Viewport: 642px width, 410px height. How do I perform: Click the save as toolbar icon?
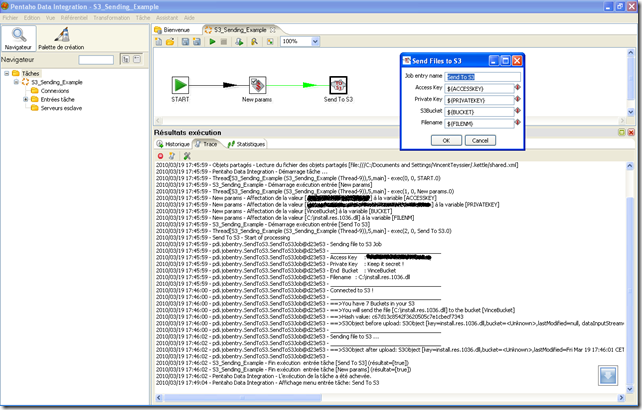pyautogui.click(x=197, y=41)
